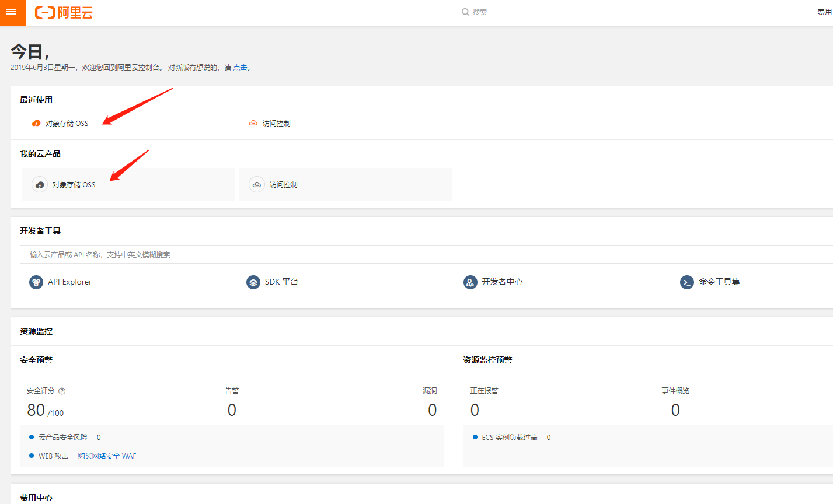This screenshot has width=833, height=504.
Task: Open the 命令工具集 link
Action: (719, 282)
